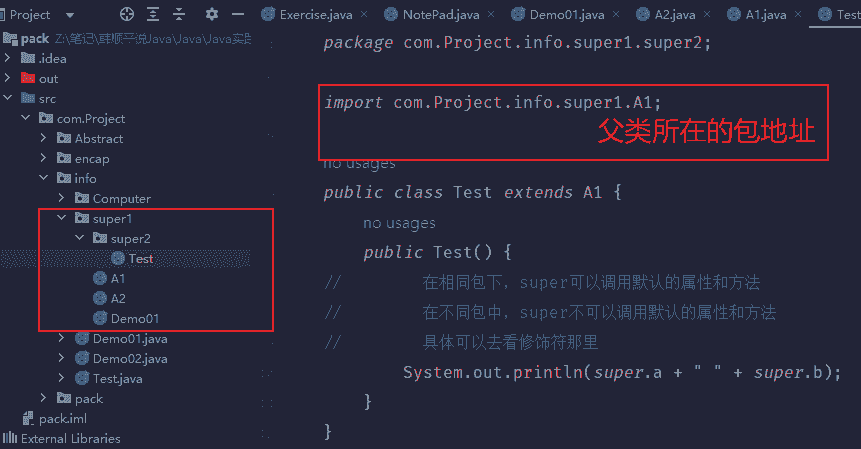Expand the Abstract package folder
861x449 pixels.
[44, 138]
